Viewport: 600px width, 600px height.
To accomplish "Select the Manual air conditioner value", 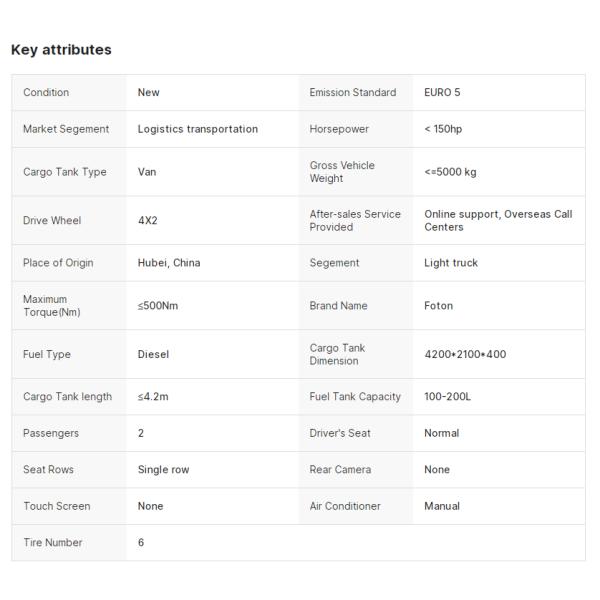I will click(x=442, y=506).
